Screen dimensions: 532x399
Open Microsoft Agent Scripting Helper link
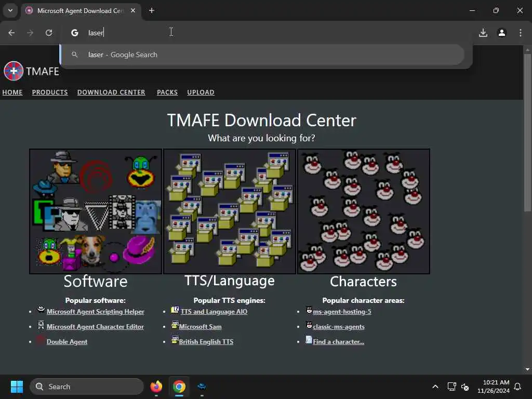point(96,312)
